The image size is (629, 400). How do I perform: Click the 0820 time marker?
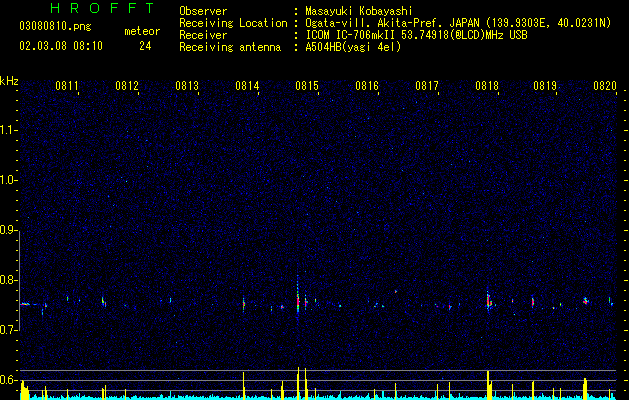[605, 86]
